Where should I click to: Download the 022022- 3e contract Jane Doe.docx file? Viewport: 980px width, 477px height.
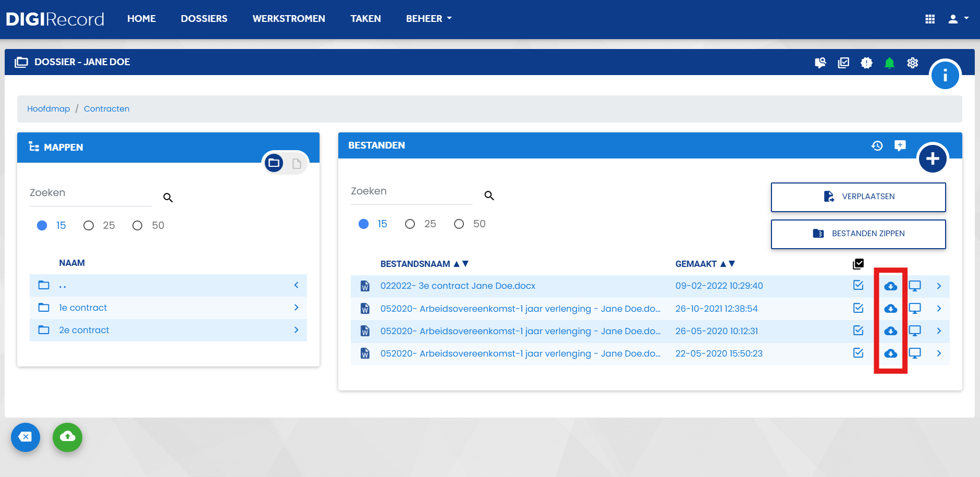pos(890,286)
